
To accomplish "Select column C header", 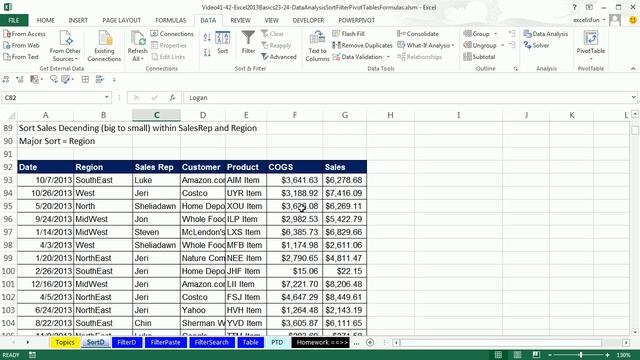I will (156, 115).
